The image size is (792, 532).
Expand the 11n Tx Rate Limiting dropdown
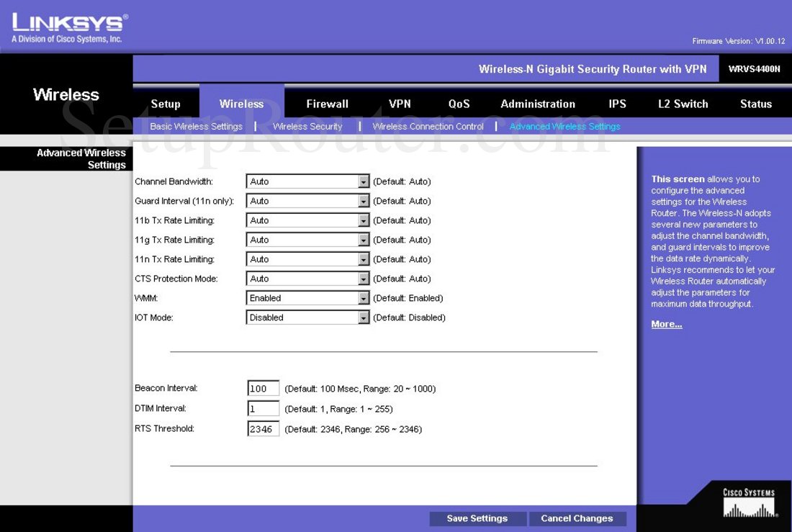click(363, 258)
